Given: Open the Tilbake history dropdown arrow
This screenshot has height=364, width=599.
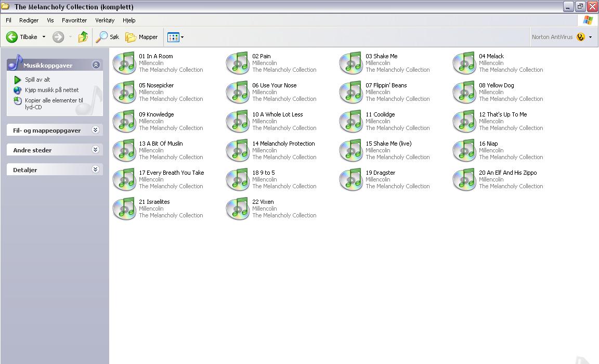Looking at the screenshot, I should coord(44,37).
